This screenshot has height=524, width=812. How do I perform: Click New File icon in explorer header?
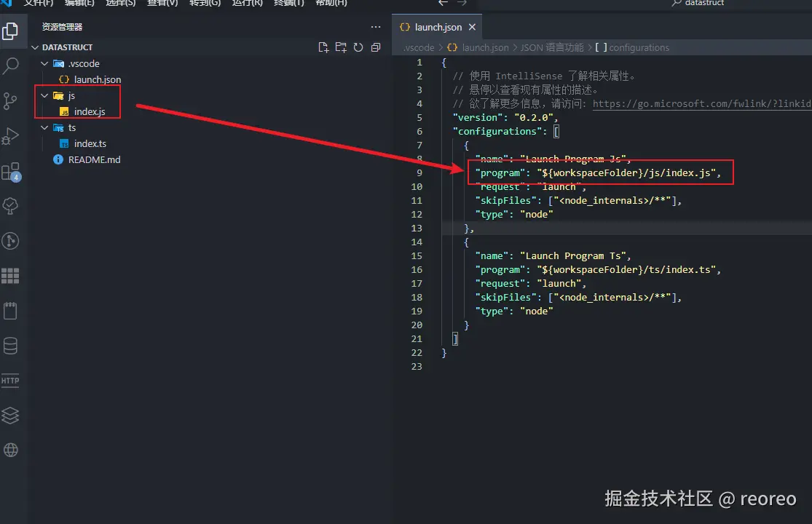323,47
